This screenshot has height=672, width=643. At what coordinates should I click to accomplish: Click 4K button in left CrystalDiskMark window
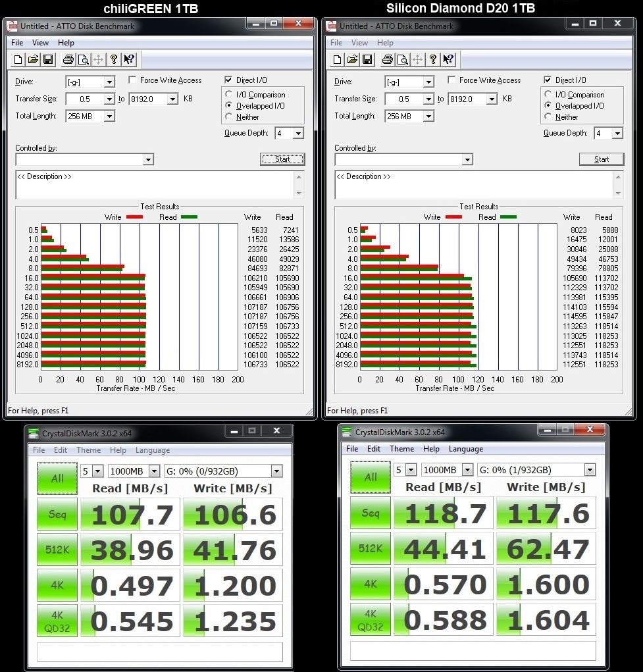coord(57,585)
